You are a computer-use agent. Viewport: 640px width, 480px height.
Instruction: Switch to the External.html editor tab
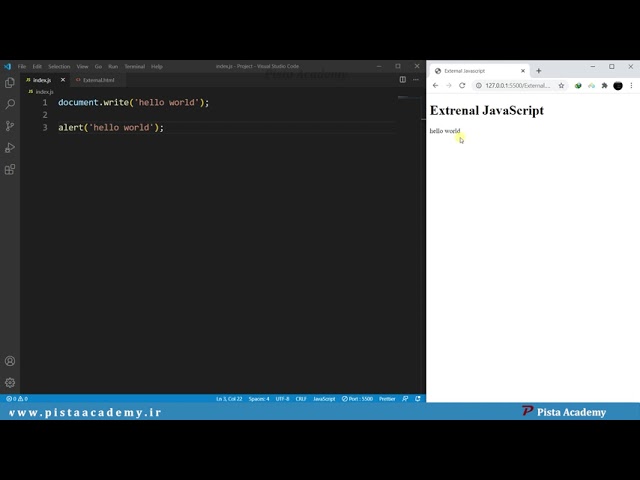pyautogui.click(x=98, y=80)
